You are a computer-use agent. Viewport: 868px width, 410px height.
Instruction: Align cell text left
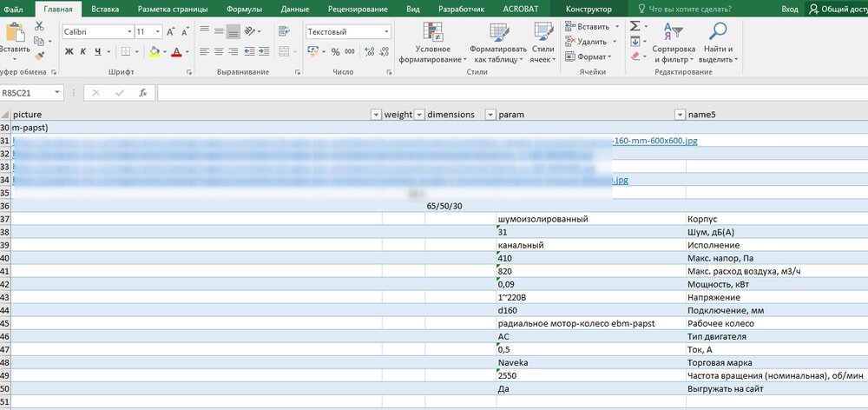coord(204,51)
